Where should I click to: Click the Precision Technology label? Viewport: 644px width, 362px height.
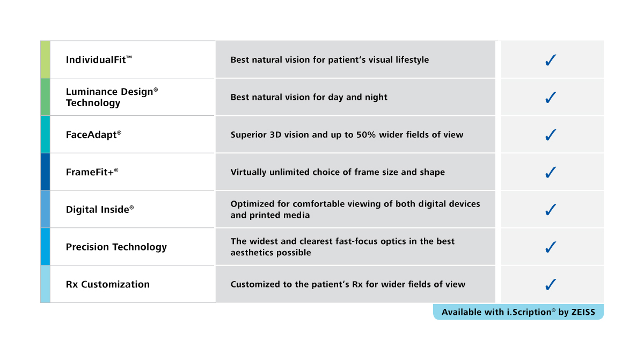click(116, 247)
